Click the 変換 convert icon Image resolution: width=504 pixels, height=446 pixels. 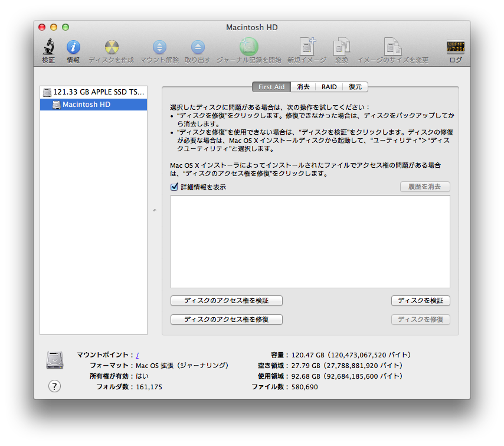(x=341, y=46)
